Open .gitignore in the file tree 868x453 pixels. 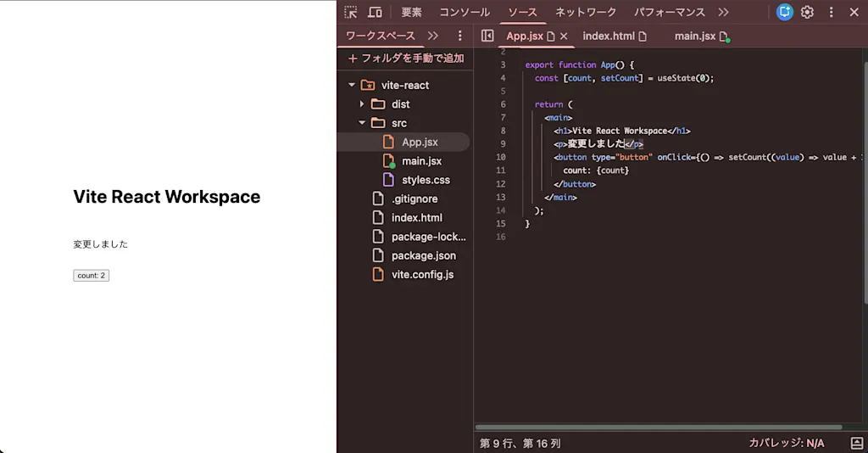pyautogui.click(x=415, y=199)
